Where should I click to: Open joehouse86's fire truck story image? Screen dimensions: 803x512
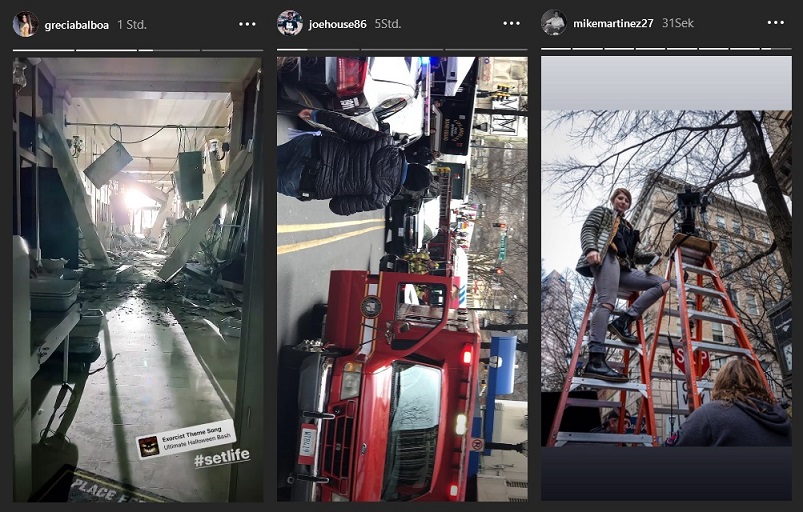pos(402,279)
